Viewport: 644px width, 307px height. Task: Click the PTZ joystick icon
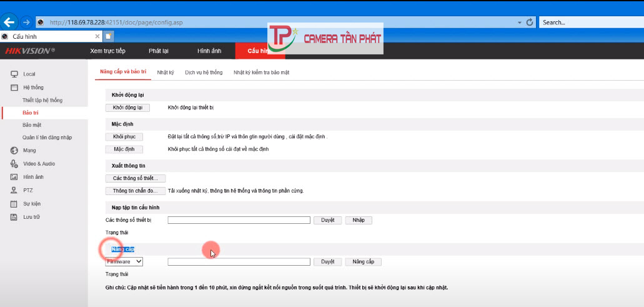click(14, 190)
